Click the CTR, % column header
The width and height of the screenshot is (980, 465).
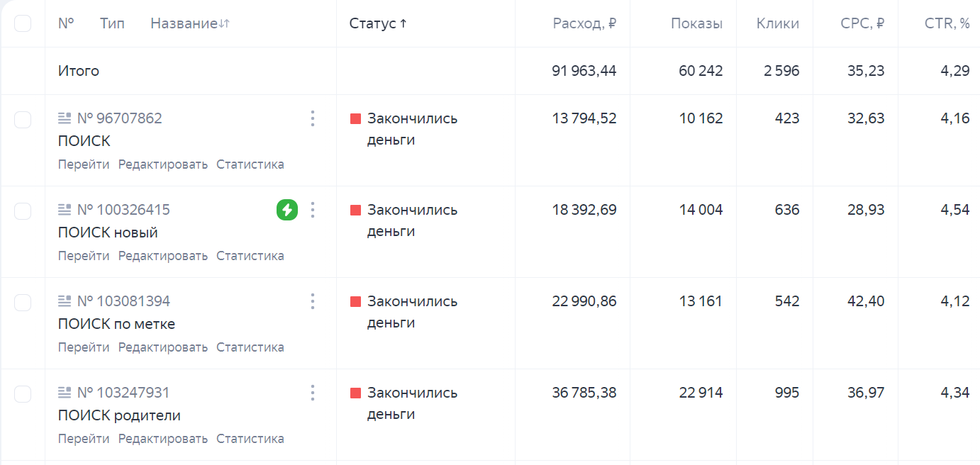click(947, 23)
